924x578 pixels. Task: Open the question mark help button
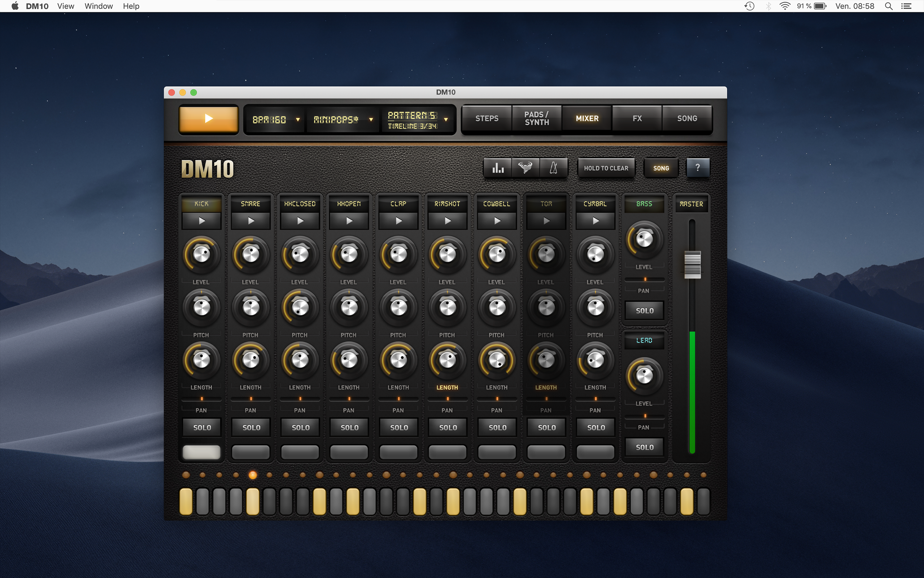coord(698,168)
